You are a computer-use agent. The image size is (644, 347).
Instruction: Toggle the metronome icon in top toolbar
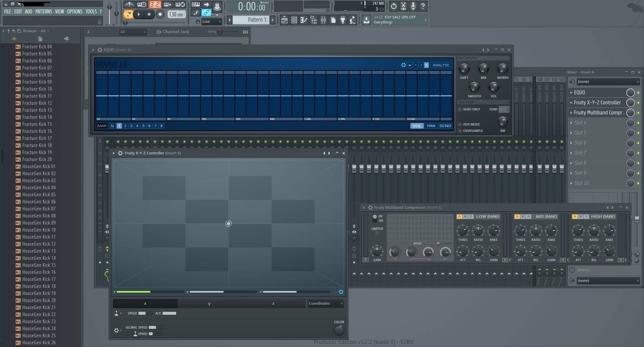(129, 5)
